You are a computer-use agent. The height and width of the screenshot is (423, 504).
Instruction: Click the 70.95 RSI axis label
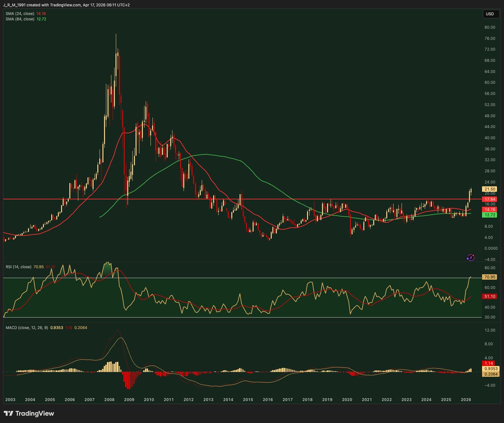(490, 277)
